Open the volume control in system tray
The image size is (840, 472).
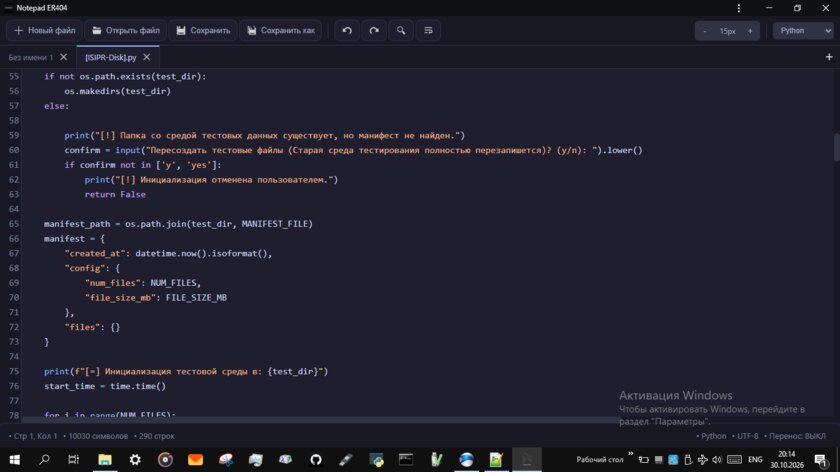click(717, 460)
